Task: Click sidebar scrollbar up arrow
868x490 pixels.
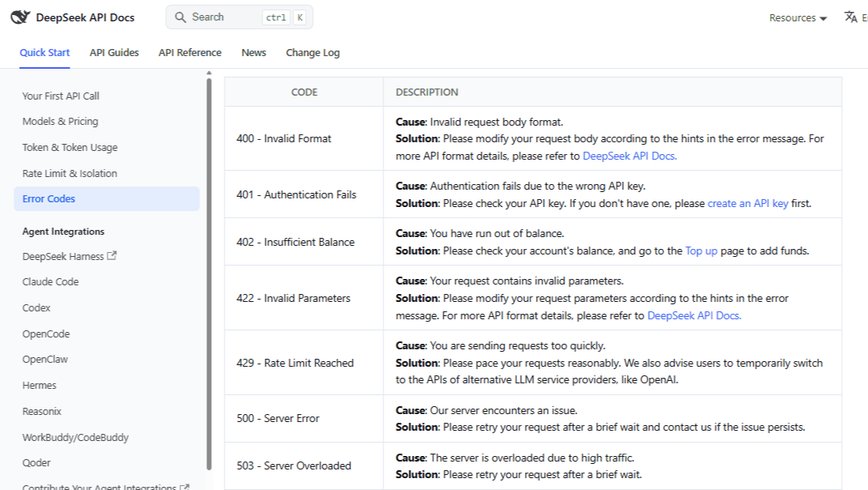Action: (x=209, y=73)
